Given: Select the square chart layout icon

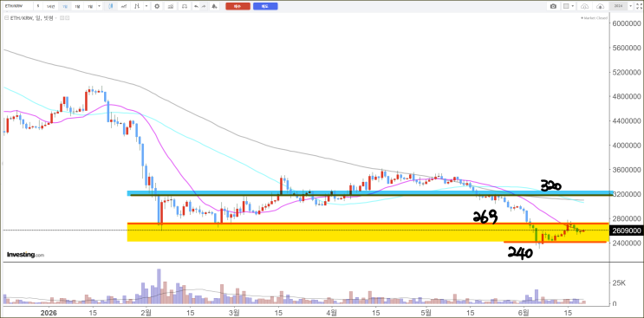Looking at the screenshot, I should point(566,6).
